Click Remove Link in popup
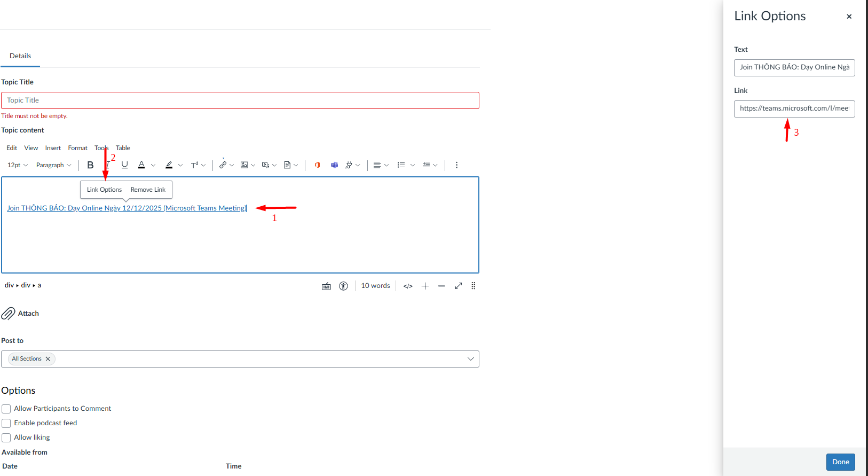The image size is (868, 476). pos(148,190)
